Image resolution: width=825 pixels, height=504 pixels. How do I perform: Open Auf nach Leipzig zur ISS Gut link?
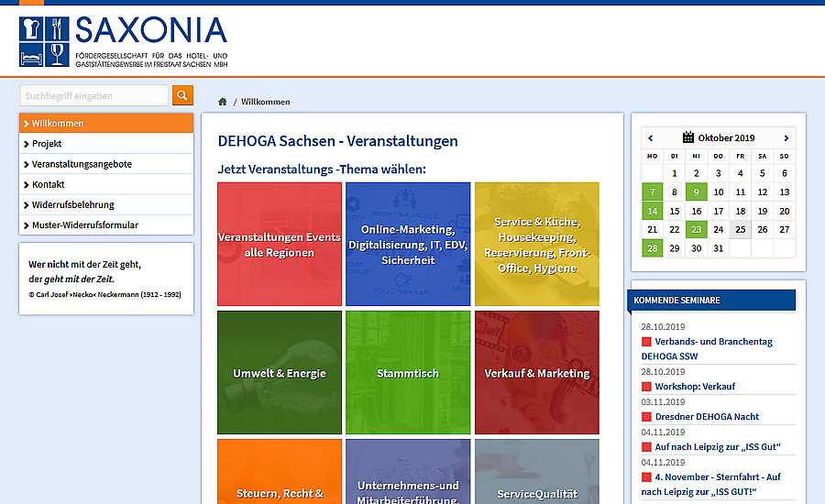(x=718, y=447)
